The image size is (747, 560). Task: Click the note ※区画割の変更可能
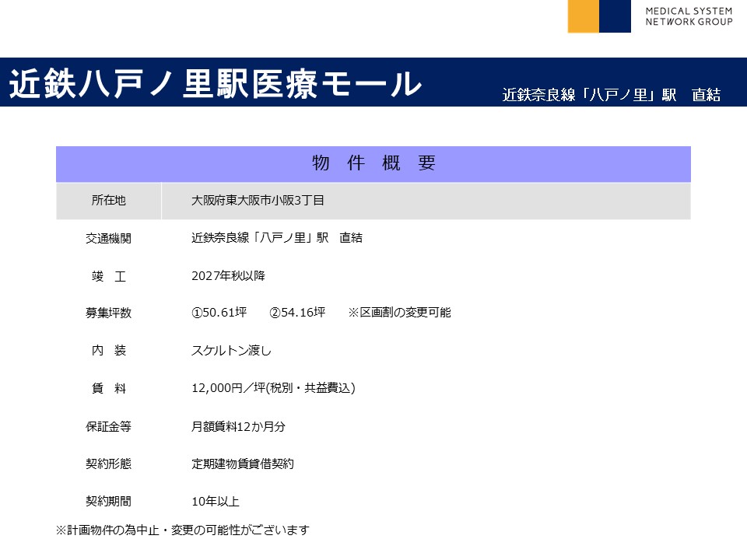400,313
